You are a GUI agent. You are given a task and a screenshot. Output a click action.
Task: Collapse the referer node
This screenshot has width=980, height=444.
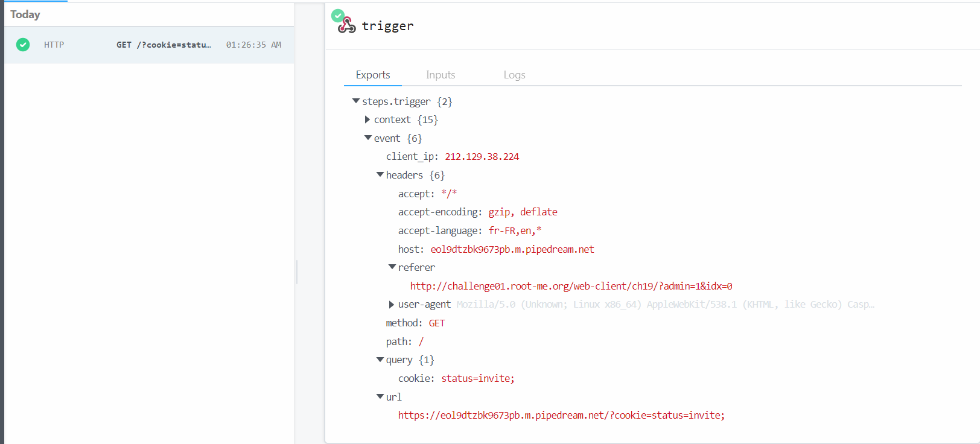392,267
